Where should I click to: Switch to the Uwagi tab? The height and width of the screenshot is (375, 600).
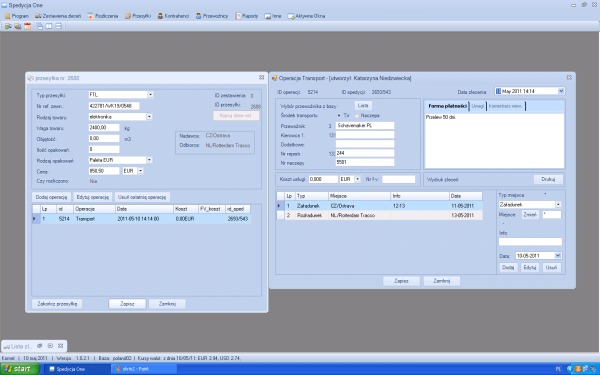pyautogui.click(x=478, y=106)
